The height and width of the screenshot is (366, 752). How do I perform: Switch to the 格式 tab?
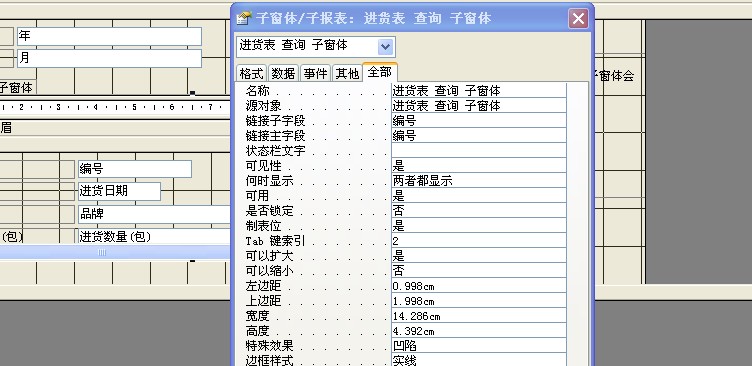252,73
